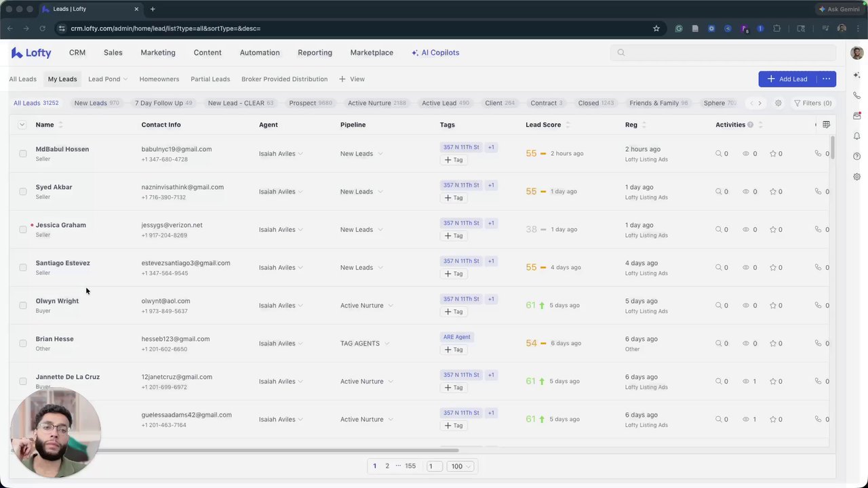The height and width of the screenshot is (488, 868).
Task: Go to page 2 of leads
Action: click(387, 466)
